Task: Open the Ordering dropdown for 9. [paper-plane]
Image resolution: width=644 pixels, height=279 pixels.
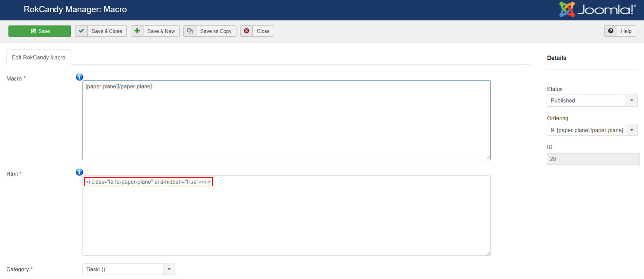Action: pyautogui.click(x=592, y=130)
